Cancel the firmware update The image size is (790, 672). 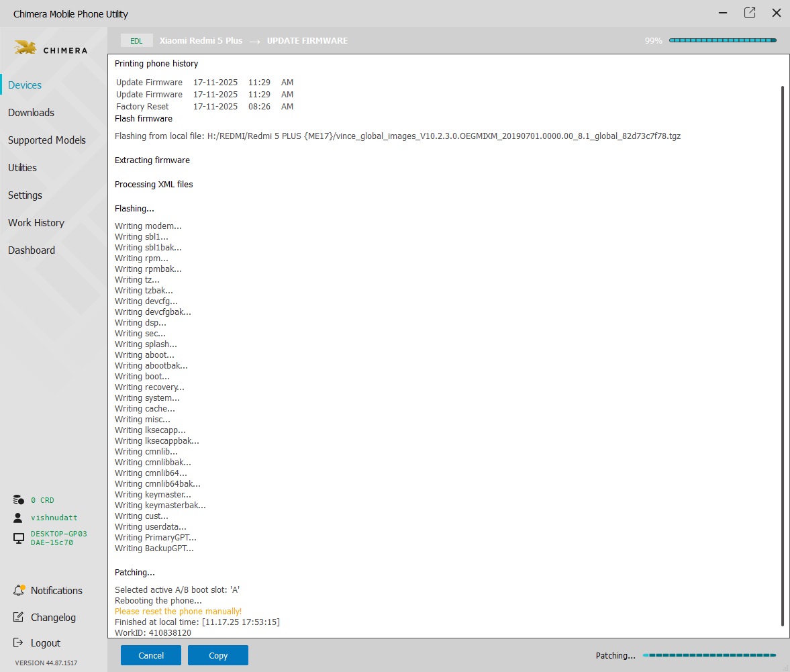click(x=151, y=655)
